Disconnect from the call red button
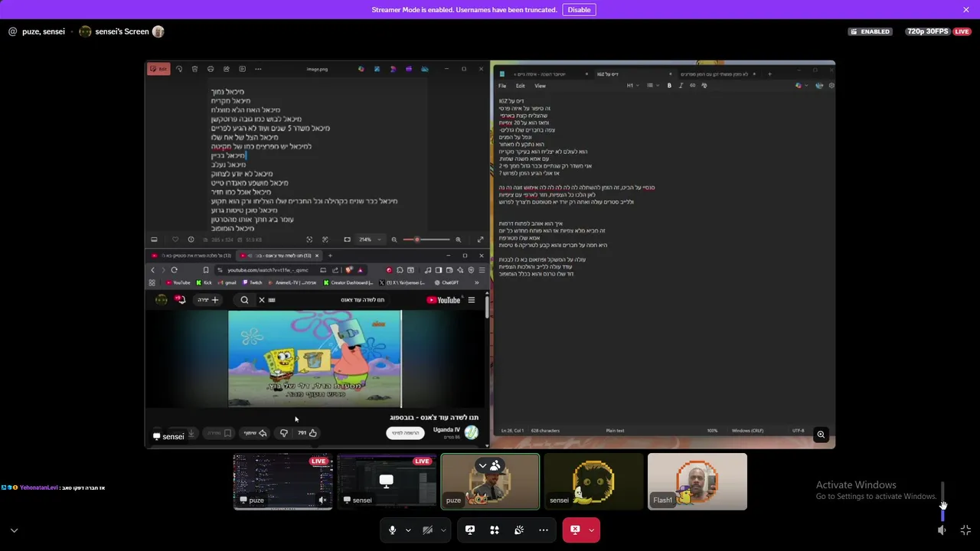This screenshot has height=551, width=980. click(x=575, y=530)
